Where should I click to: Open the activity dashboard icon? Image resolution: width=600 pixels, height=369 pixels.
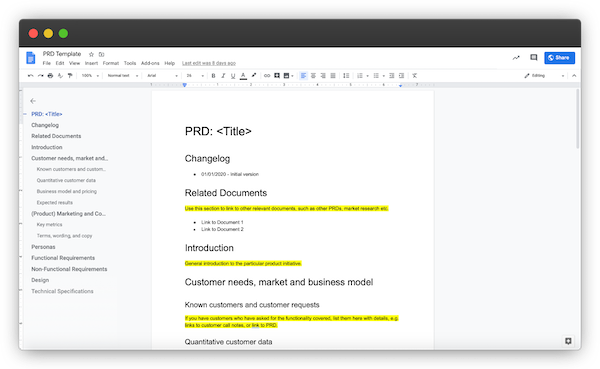click(x=516, y=58)
